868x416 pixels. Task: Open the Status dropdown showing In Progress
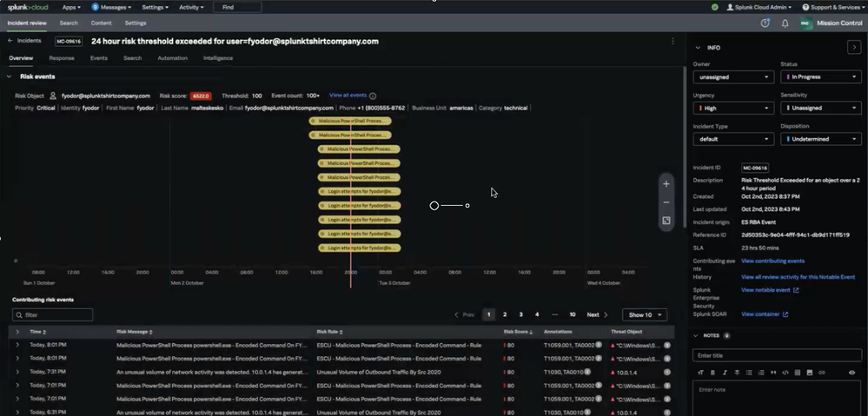tap(820, 77)
